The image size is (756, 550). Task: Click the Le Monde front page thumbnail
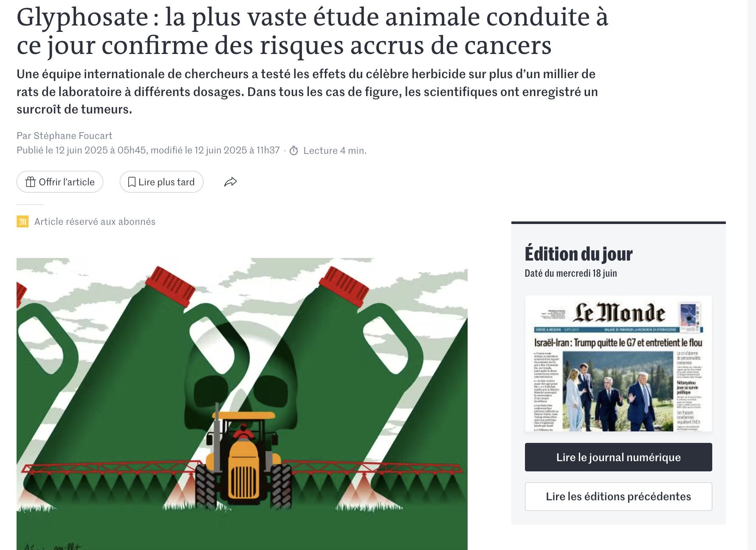point(618,363)
